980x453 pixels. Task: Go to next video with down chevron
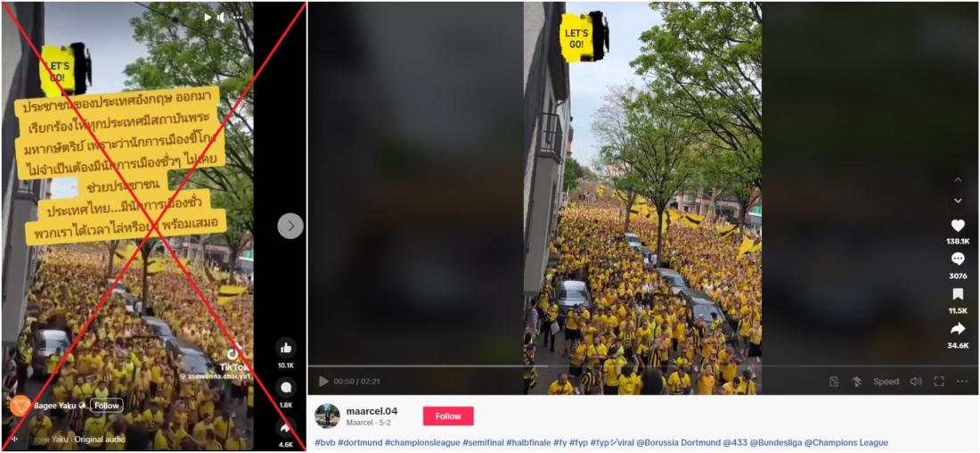958,201
